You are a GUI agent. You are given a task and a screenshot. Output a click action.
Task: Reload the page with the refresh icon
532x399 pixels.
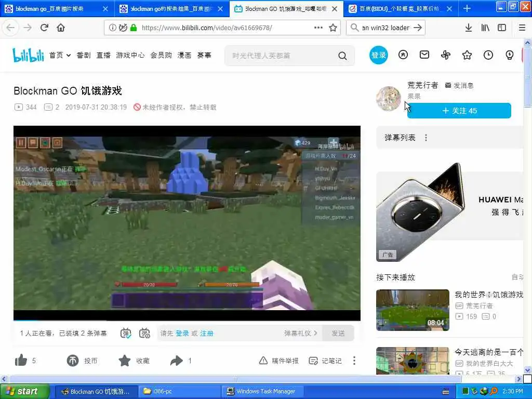pos(44,28)
